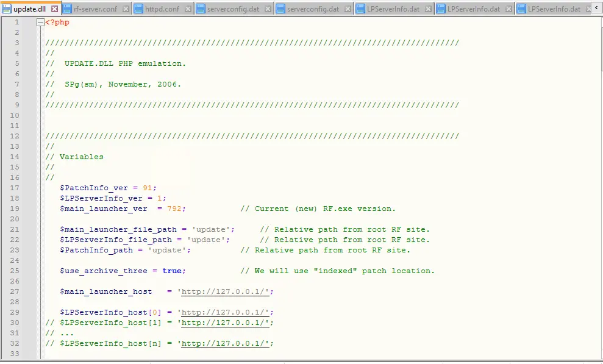This screenshot has height=364, width=603.
Task: Click line number 33 in the margin
Action: [15, 354]
